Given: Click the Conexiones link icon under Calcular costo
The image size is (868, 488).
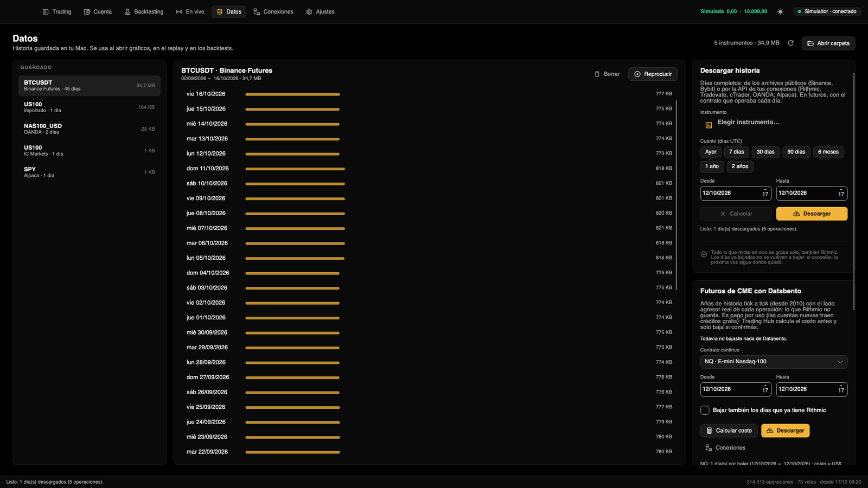Looking at the screenshot, I should click(x=709, y=448).
